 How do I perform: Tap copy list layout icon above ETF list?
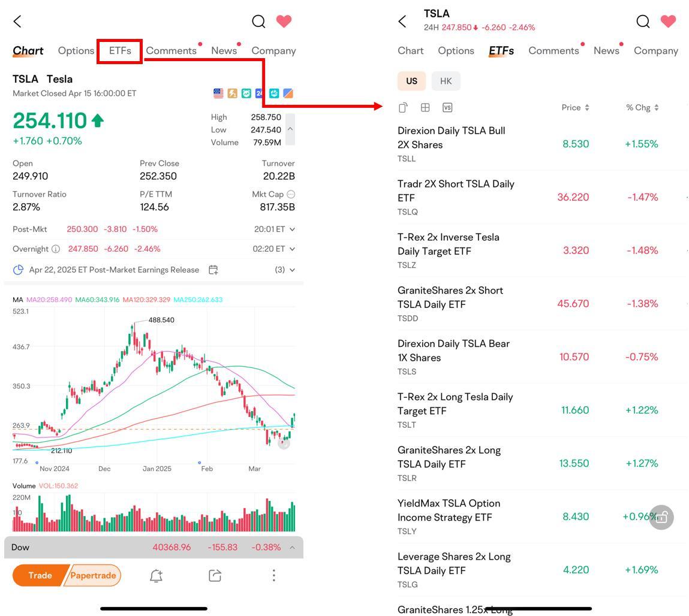tap(403, 108)
